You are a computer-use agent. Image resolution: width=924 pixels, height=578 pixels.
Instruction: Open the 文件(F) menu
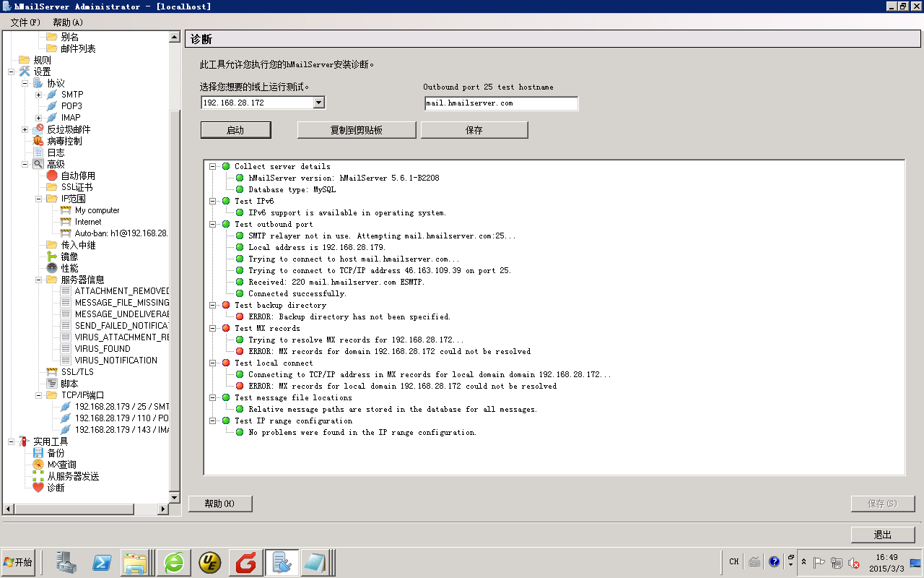25,22
